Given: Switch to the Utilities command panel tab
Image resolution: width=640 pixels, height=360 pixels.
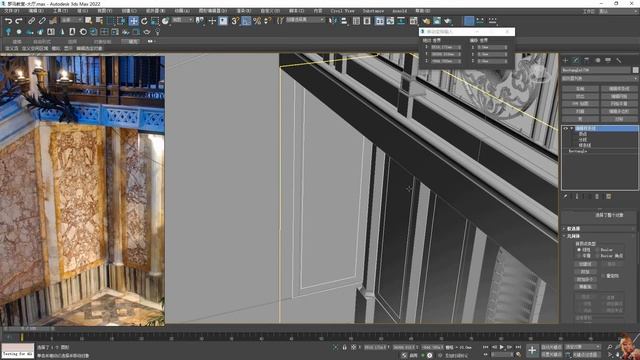Looking at the screenshot, I should tap(619, 60).
